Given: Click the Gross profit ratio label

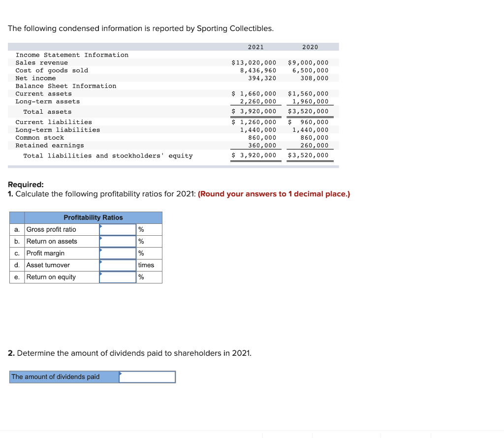Looking at the screenshot, I should (51, 229).
